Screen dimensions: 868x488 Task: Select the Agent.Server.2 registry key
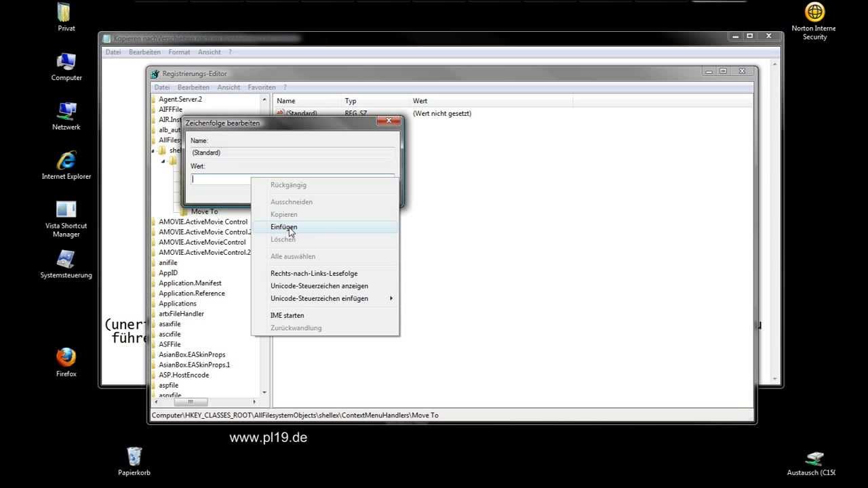coord(180,99)
